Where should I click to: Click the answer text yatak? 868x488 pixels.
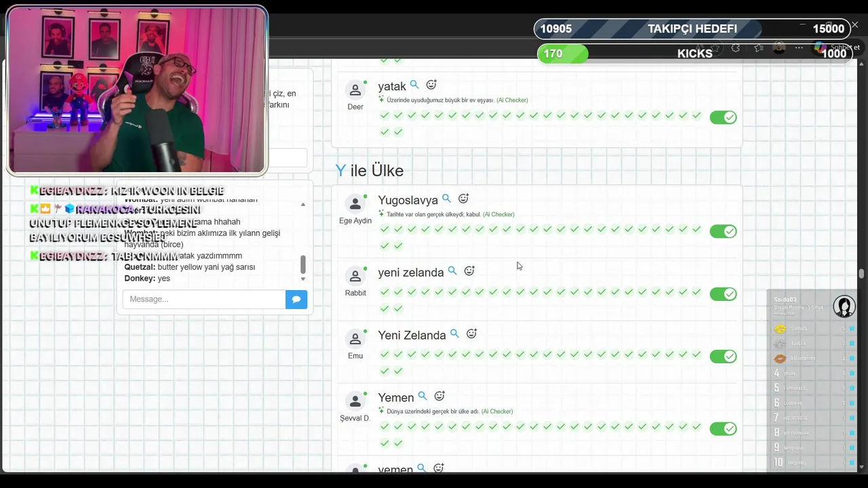pos(392,86)
